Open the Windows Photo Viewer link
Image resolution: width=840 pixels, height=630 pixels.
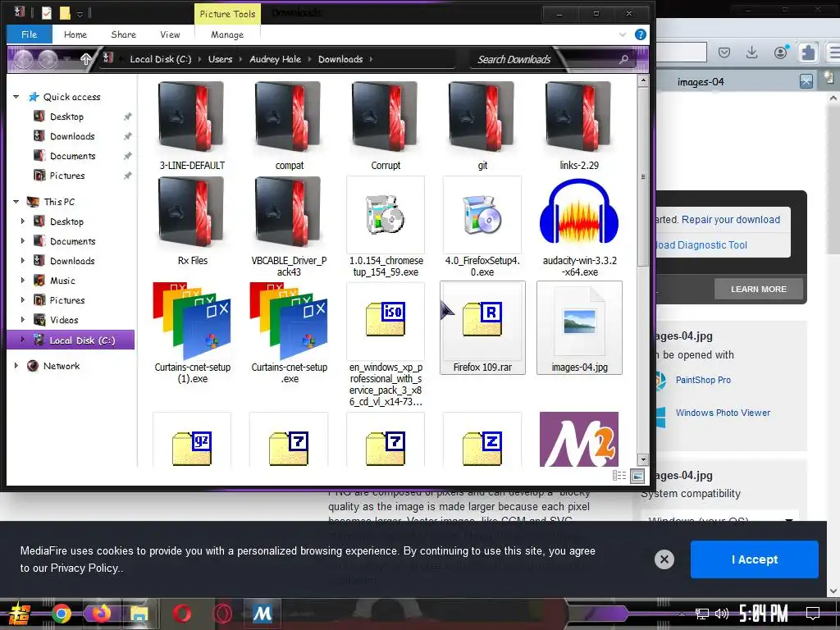(x=723, y=413)
